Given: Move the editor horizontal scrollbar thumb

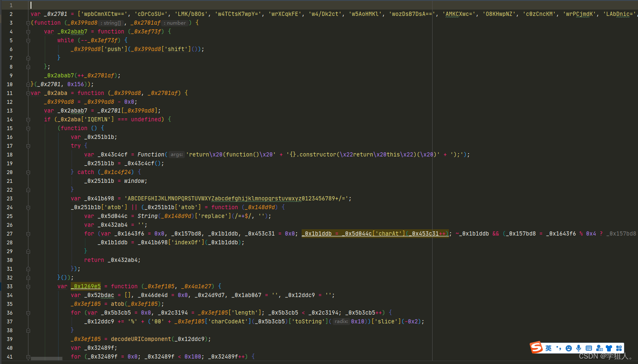Looking at the screenshot, I should (46, 359).
